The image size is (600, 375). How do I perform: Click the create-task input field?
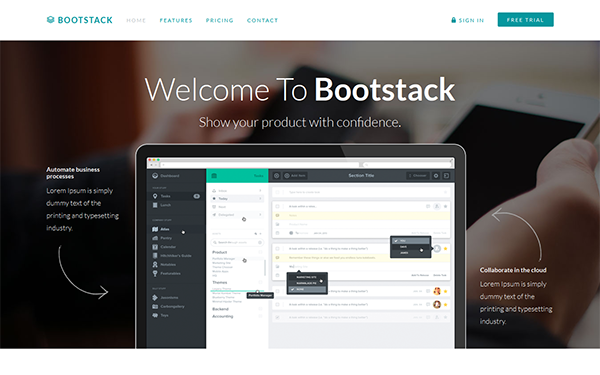coord(361,192)
